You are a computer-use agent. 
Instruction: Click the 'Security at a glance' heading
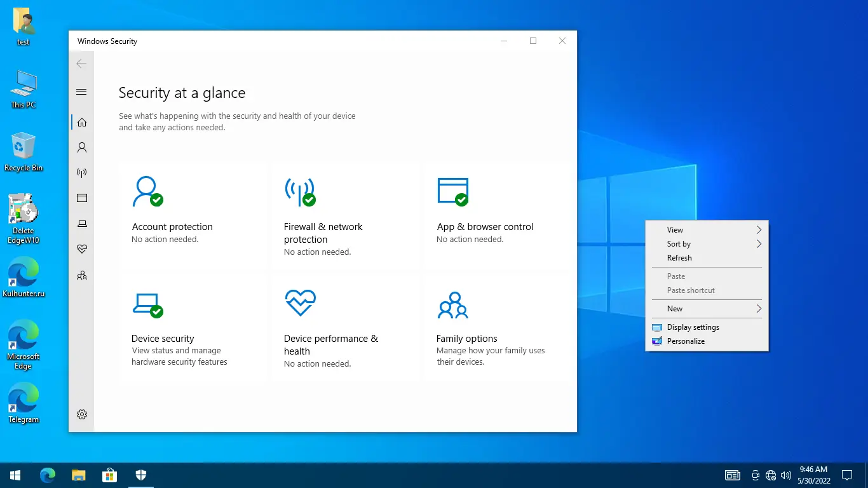182,93
